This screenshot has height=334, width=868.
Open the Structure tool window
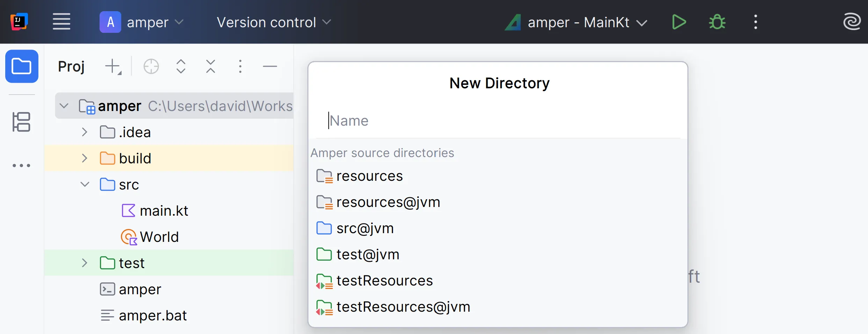22,122
